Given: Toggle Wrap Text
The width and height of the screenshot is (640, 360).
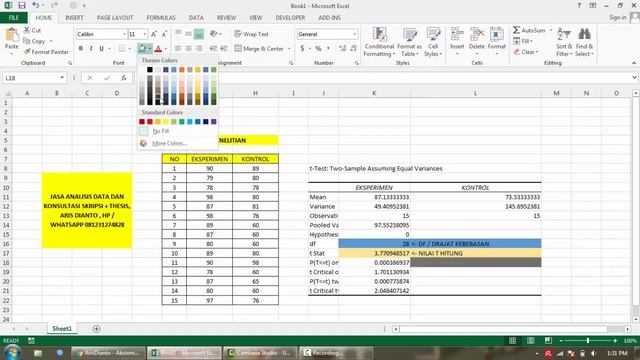Looking at the screenshot, I should [x=251, y=34].
